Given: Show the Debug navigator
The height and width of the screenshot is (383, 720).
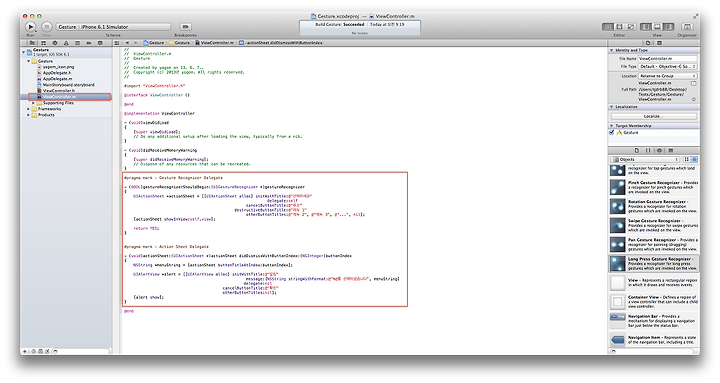Looking at the screenshot, I should 77,43.
